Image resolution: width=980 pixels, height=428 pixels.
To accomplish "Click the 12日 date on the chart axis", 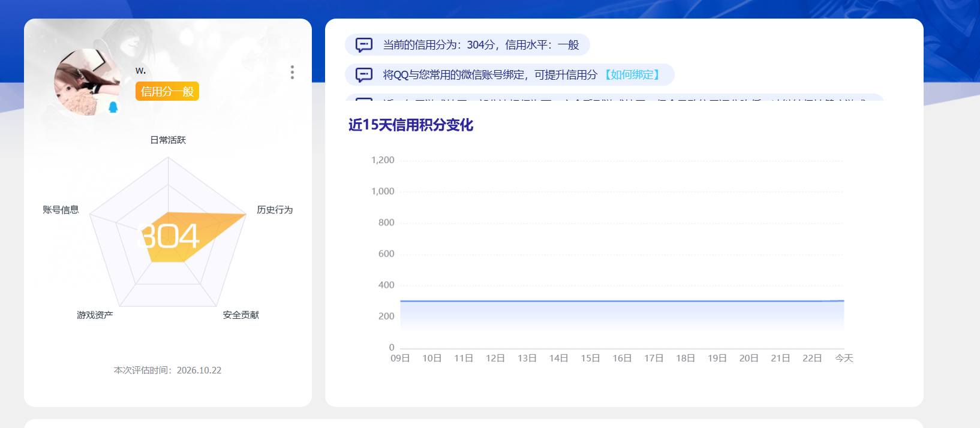I will 495,358.
